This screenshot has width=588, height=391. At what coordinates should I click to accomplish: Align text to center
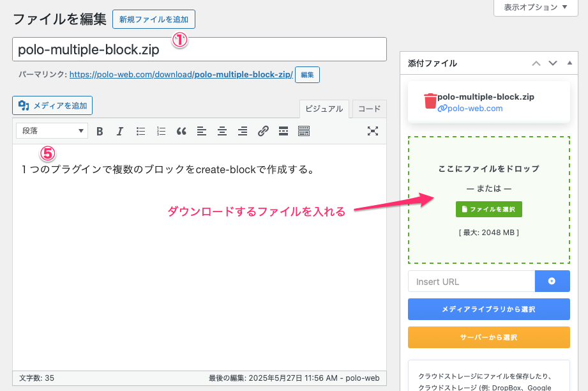click(222, 131)
